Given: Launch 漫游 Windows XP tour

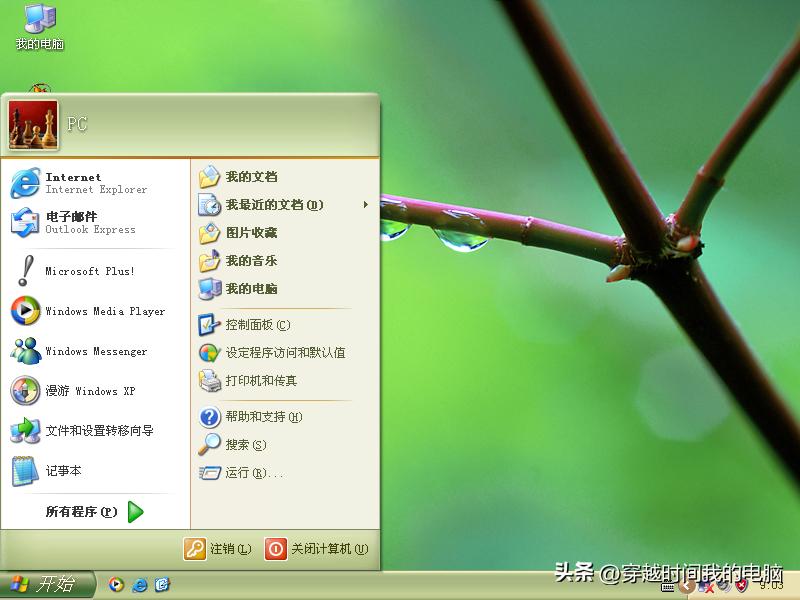Looking at the screenshot, I should (81, 391).
